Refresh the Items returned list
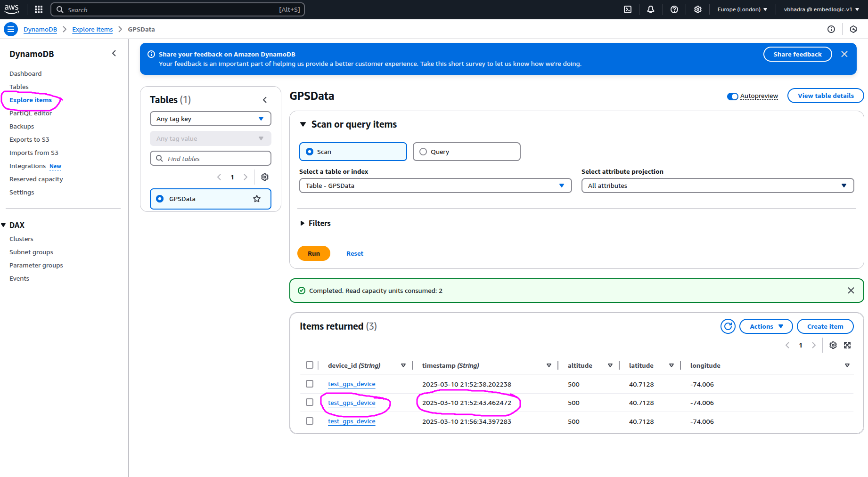 tap(728, 326)
